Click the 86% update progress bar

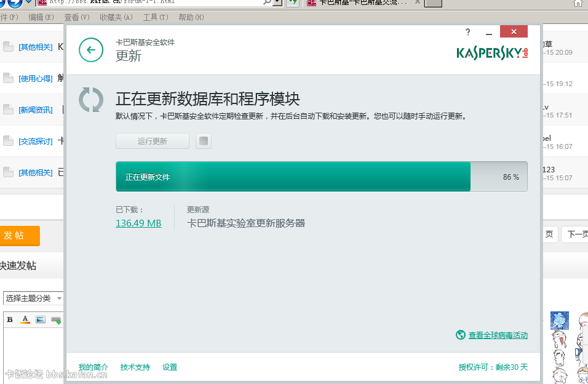coord(322,177)
